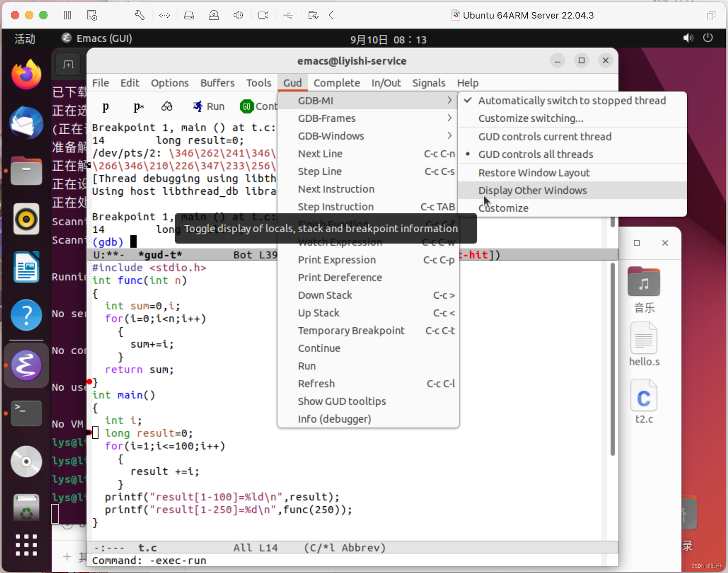728x573 pixels.
Task: Click the red breakpoint dot in the fringe
Action: coord(89,382)
